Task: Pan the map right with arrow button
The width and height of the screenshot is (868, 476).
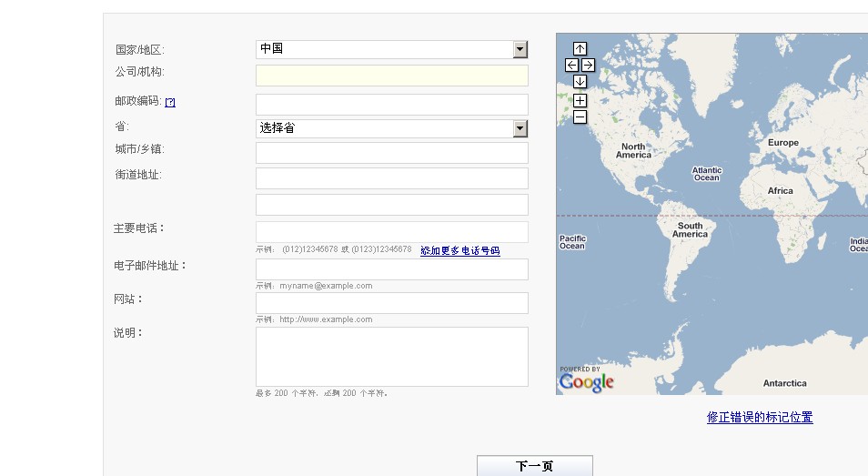Action: coord(588,65)
